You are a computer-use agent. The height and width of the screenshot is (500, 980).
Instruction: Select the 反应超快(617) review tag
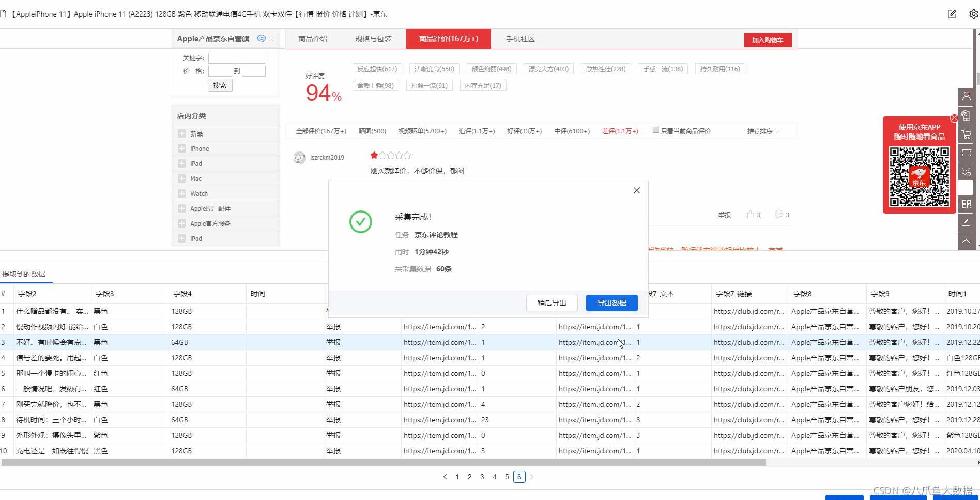(x=377, y=69)
